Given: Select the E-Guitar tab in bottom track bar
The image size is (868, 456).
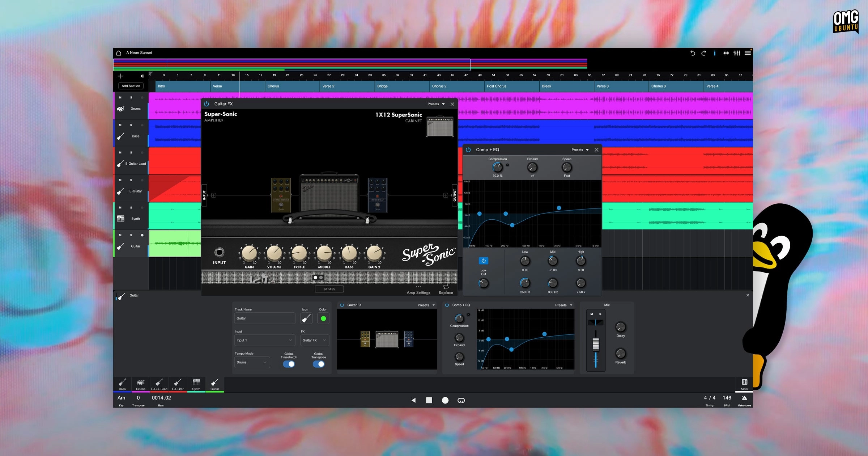Looking at the screenshot, I should tap(178, 384).
